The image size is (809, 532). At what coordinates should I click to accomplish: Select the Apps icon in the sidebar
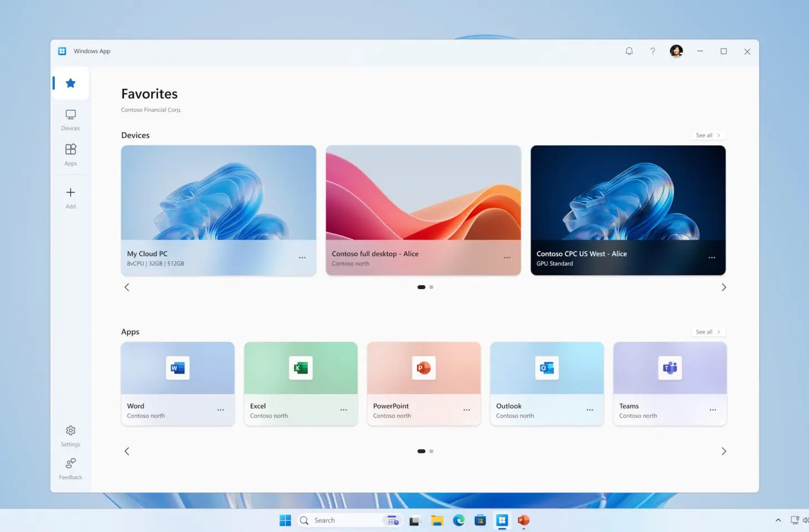(x=70, y=155)
